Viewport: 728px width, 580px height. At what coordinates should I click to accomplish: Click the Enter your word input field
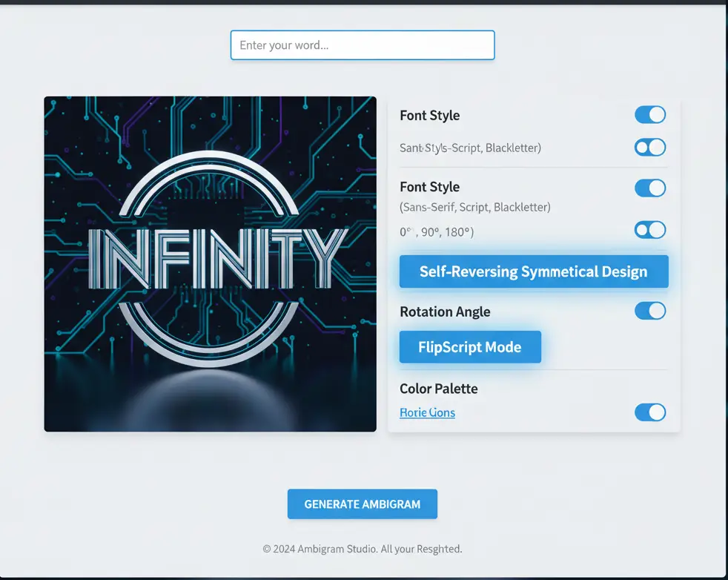click(x=362, y=45)
